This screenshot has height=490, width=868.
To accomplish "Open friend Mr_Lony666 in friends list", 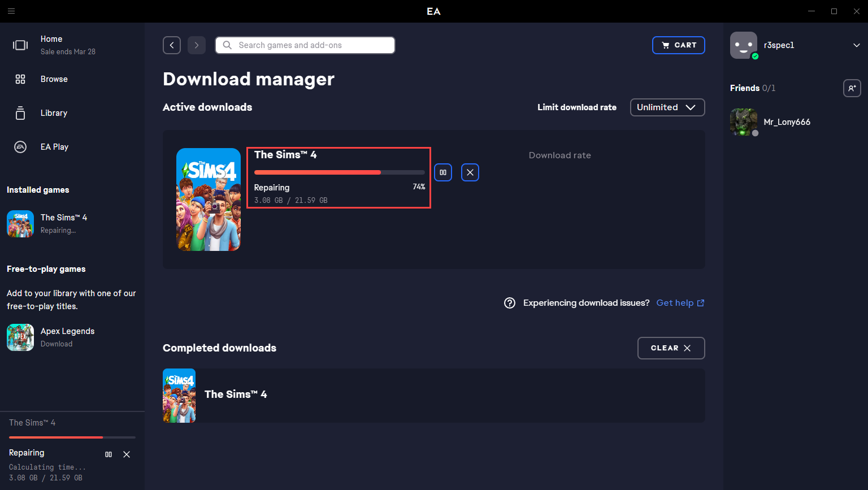I will (786, 122).
